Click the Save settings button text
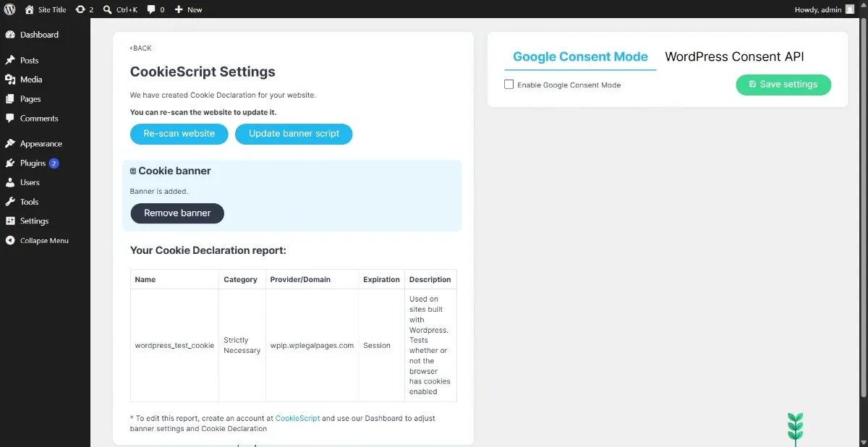Screen dimensions: 868x447 click(x=788, y=85)
